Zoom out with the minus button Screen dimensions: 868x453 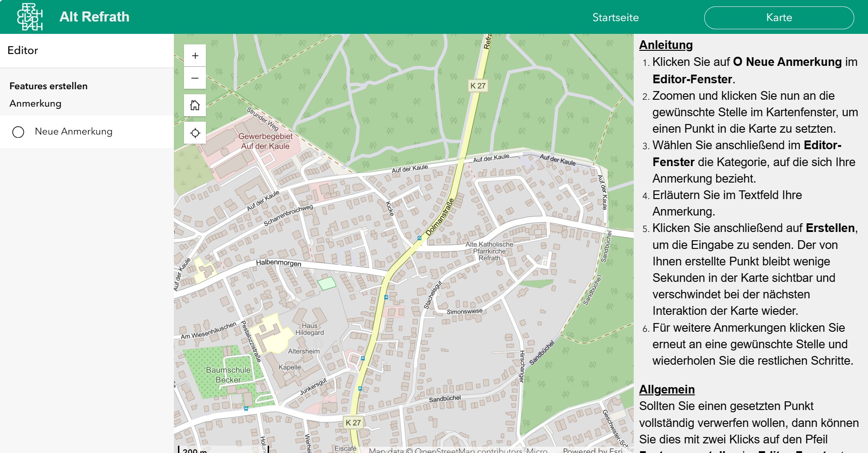195,78
